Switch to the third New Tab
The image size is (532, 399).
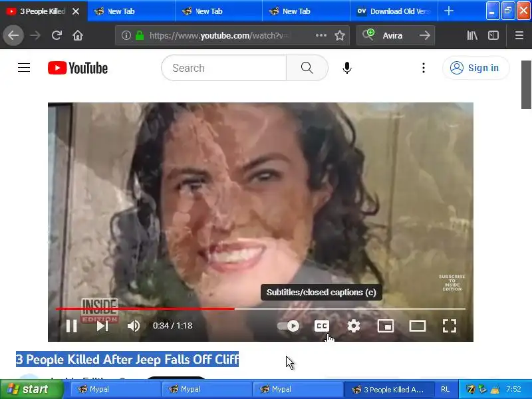point(307,11)
